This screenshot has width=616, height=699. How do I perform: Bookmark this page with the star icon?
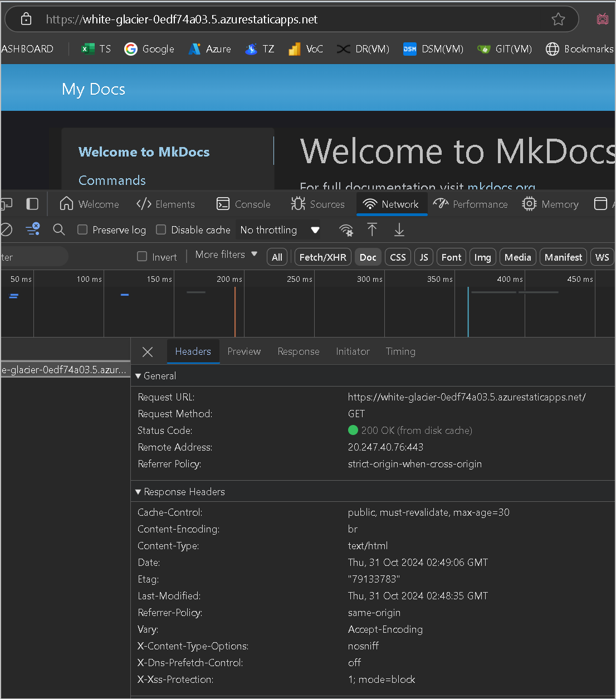558,19
